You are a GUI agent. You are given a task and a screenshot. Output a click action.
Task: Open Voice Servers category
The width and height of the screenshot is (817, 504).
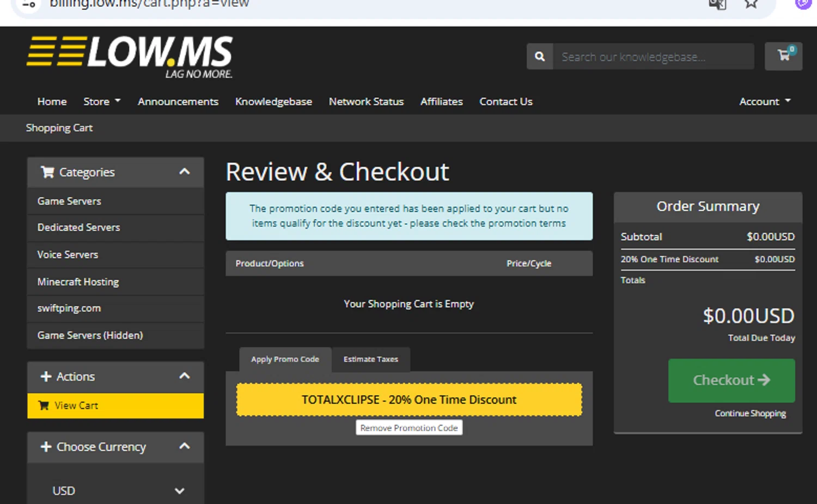tap(115, 255)
